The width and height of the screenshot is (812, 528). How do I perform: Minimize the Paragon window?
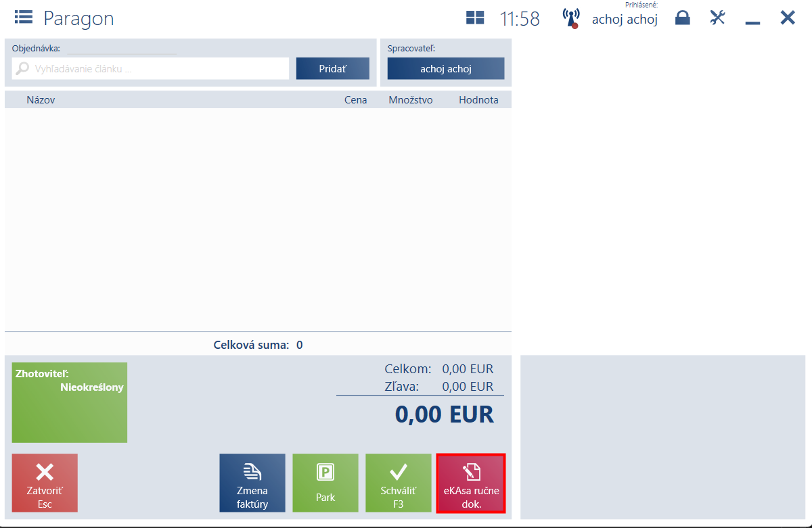pyautogui.click(x=752, y=22)
